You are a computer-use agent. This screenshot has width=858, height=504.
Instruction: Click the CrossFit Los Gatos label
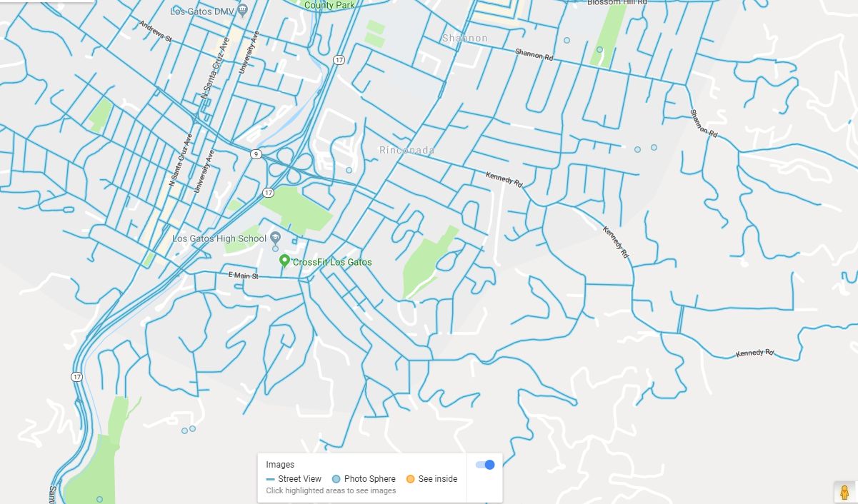[332, 262]
